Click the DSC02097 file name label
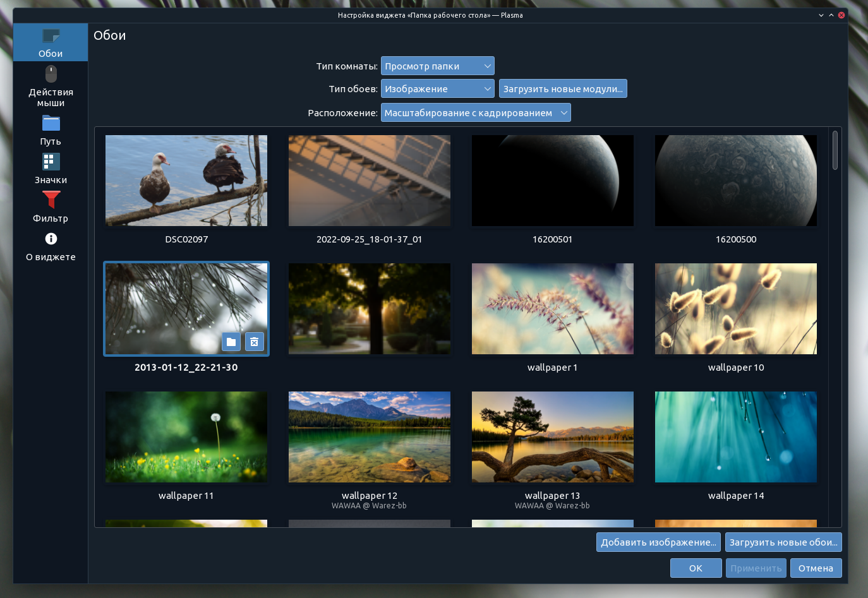868x598 pixels. point(186,239)
